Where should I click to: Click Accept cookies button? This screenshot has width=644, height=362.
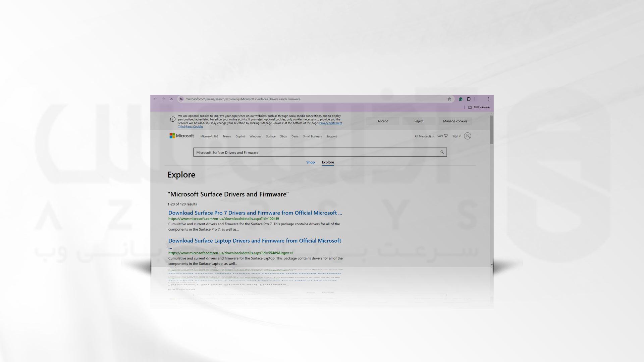(382, 121)
